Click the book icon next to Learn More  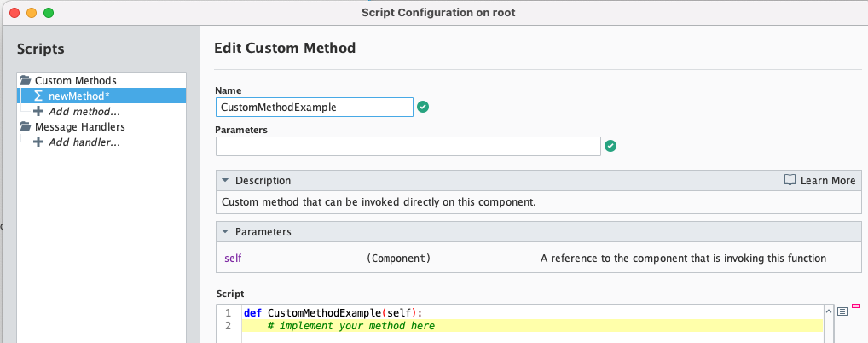(x=790, y=180)
